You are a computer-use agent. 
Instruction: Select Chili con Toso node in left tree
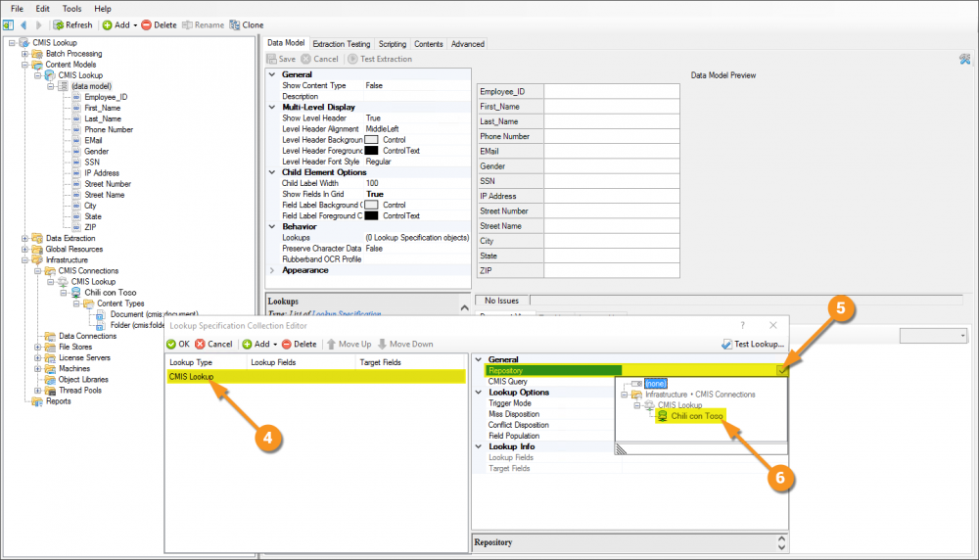click(110, 292)
